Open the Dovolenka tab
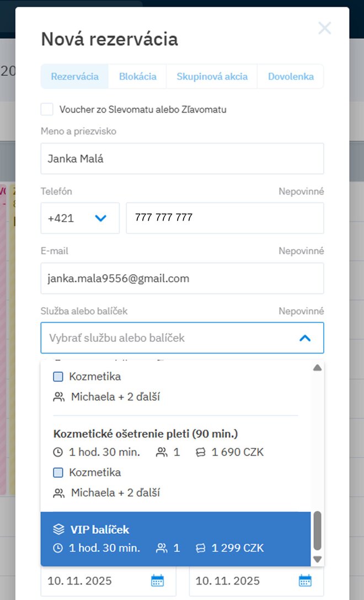 point(291,77)
